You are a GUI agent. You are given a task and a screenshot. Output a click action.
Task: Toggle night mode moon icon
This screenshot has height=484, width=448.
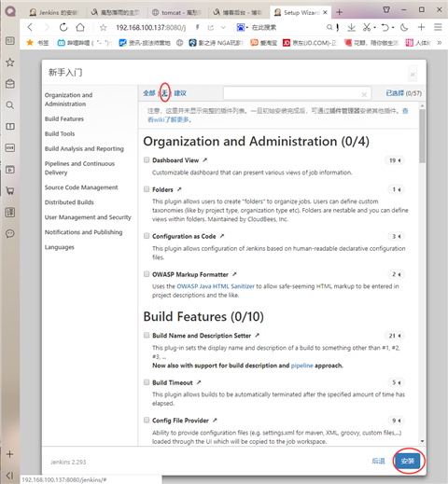click(404, 28)
